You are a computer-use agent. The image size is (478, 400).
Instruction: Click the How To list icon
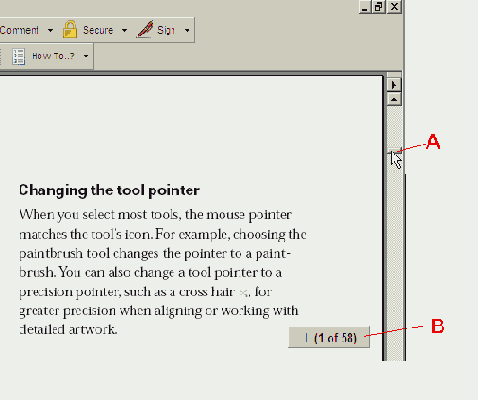tap(18, 56)
